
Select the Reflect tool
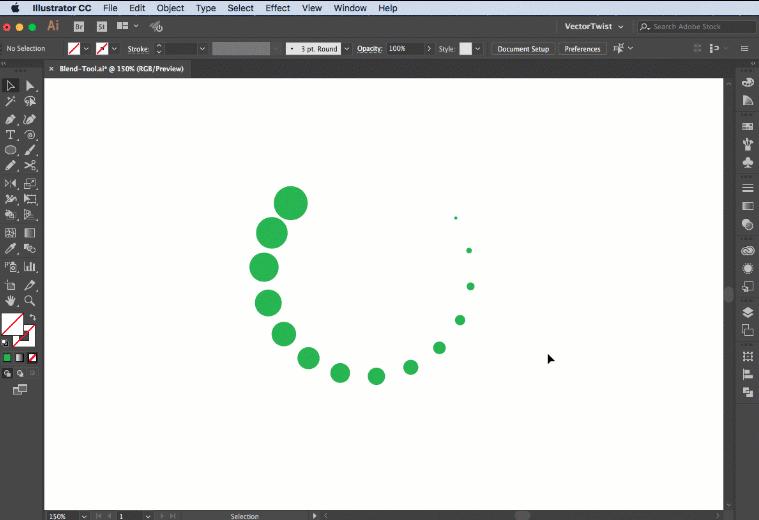click(x=10, y=184)
